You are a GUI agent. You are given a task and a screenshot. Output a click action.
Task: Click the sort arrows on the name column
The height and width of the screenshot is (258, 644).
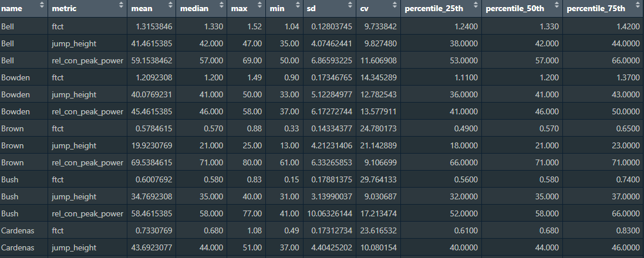(41, 5)
